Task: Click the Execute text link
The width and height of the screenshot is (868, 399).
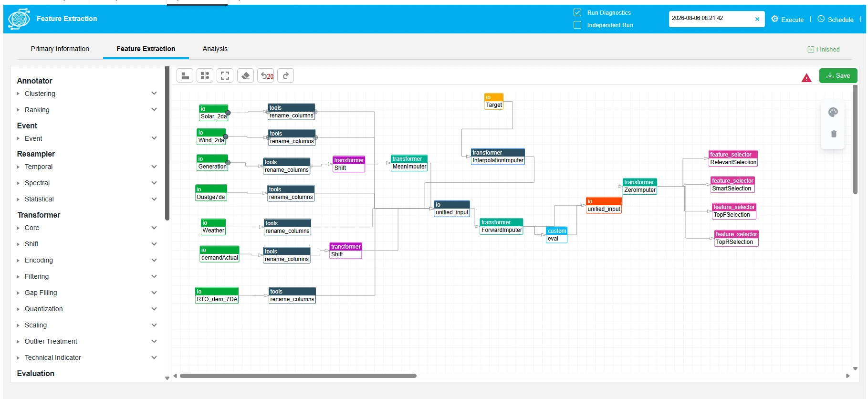Action: click(x=793, y=20)
